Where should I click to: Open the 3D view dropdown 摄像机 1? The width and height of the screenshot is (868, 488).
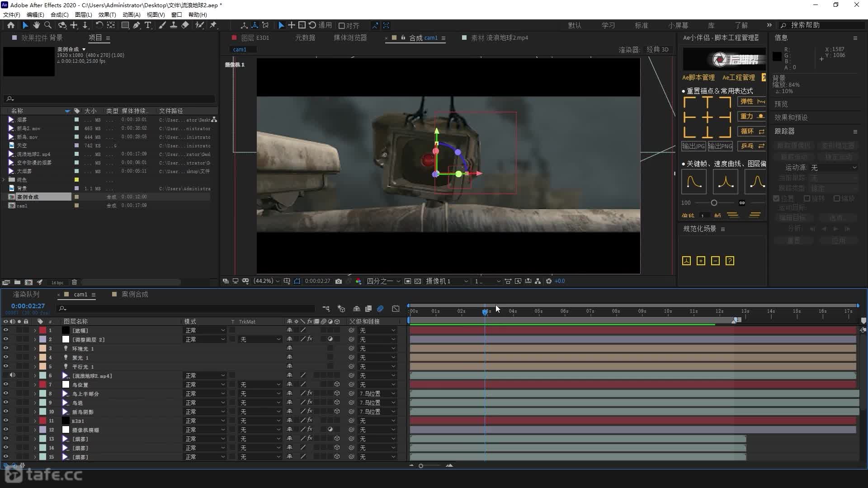click(447, 281)
